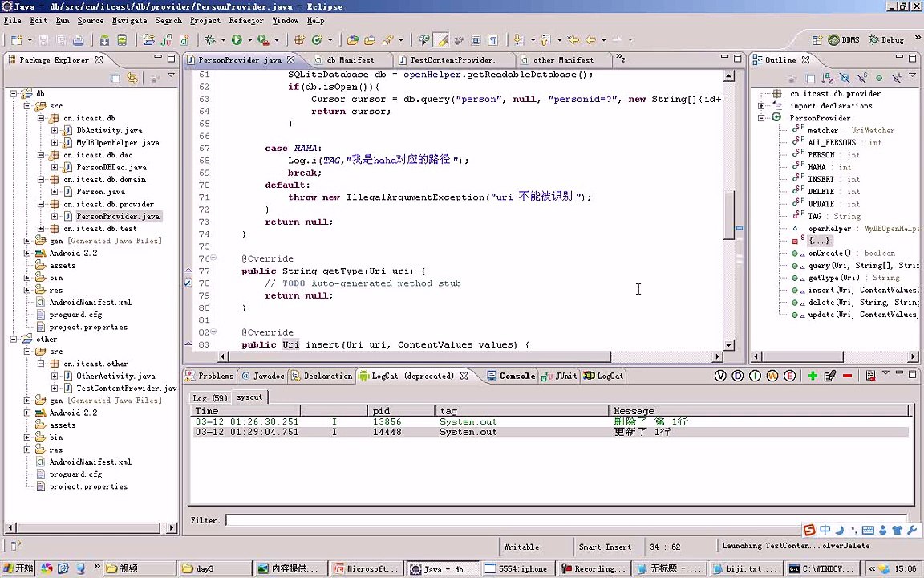Click Sort alphabetically icon in Outline
924x578 pixels.
click(x=828, y=78)
